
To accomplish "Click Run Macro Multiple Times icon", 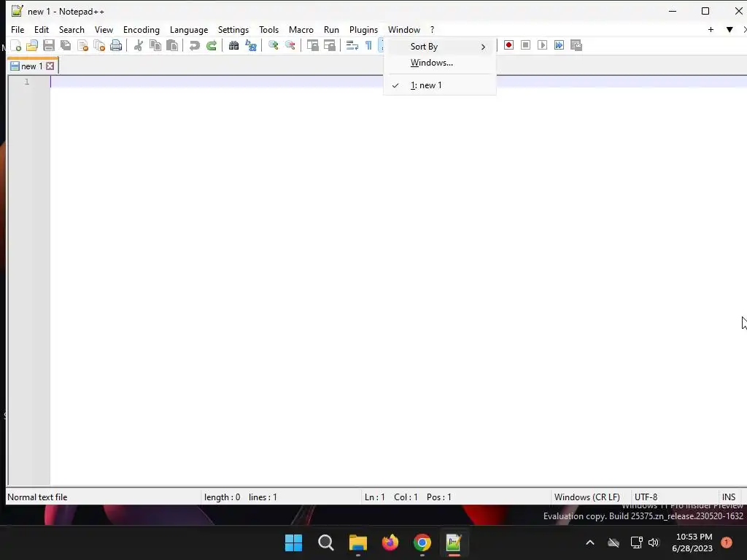I will coord(559,45).
